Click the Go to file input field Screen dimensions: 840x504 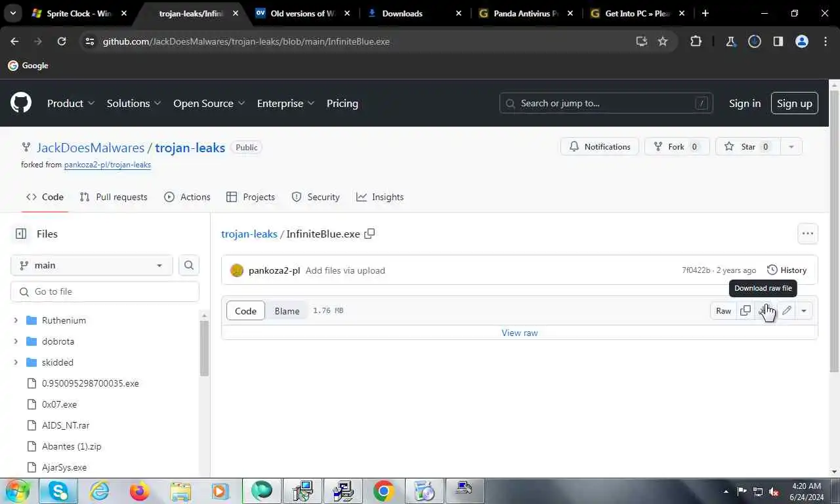point(105,291)
